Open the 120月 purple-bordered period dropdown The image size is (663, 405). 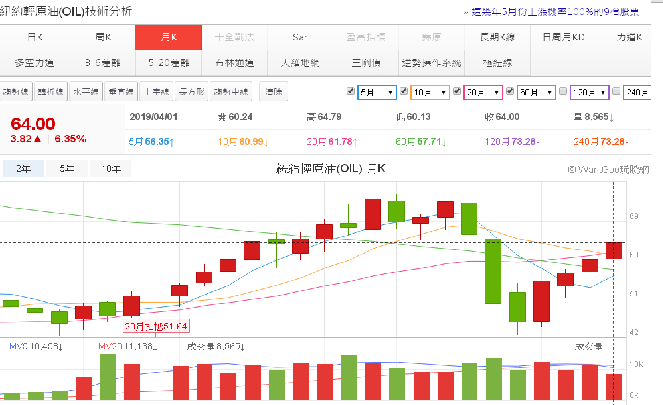pos(589,92)
